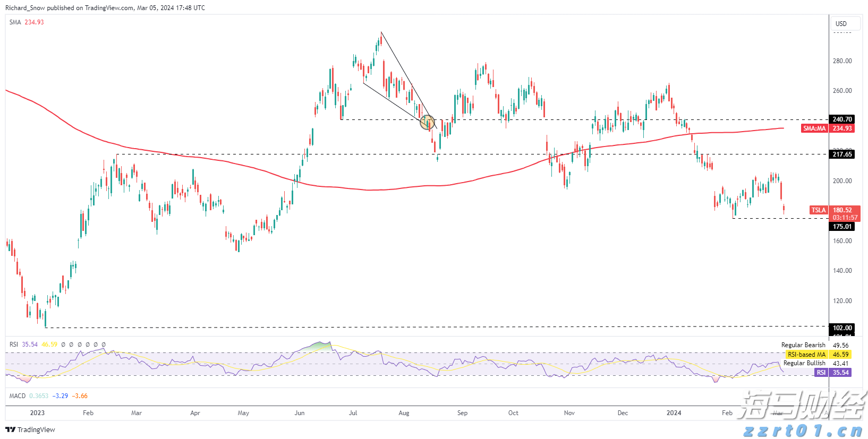Image resolution: width=868 pixels, height=439 pixels.
Task: Click the RSI legend title in indicator pane
Action: 14,345
